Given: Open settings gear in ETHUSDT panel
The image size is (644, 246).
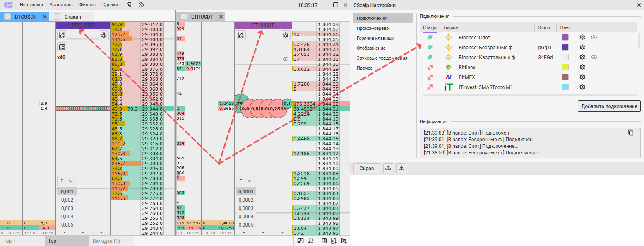Looking at the screenshot, I should [x=285, y=35].
